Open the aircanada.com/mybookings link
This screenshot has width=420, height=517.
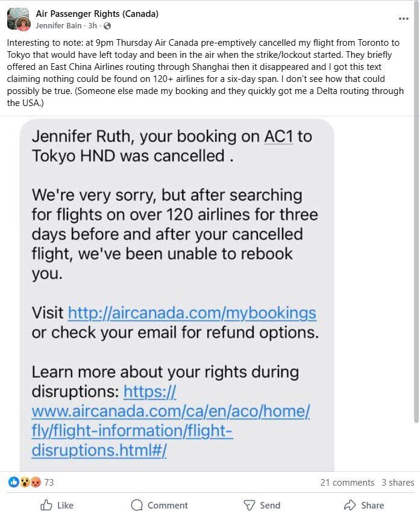192,313
